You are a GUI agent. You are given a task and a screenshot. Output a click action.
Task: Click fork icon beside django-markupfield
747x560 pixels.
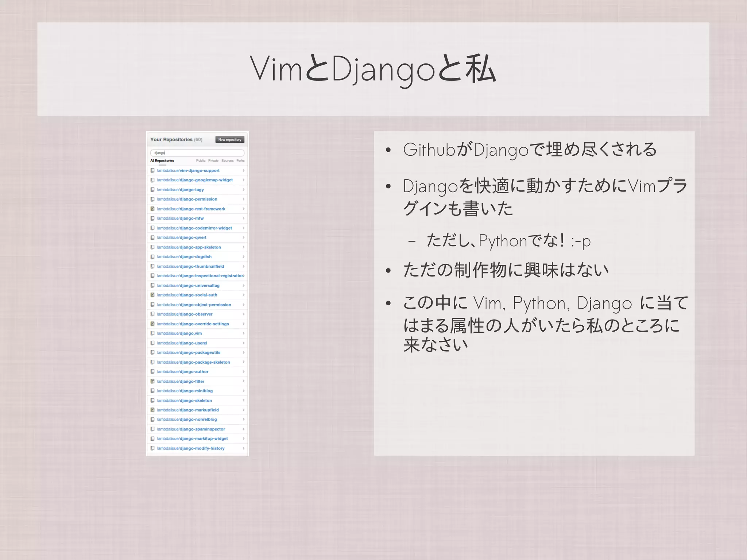click(152, 410)
